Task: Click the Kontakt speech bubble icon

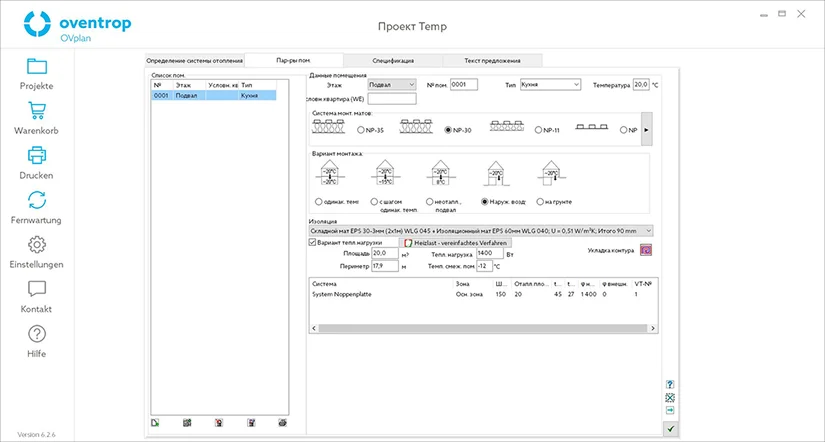Action: click(36, 289)
